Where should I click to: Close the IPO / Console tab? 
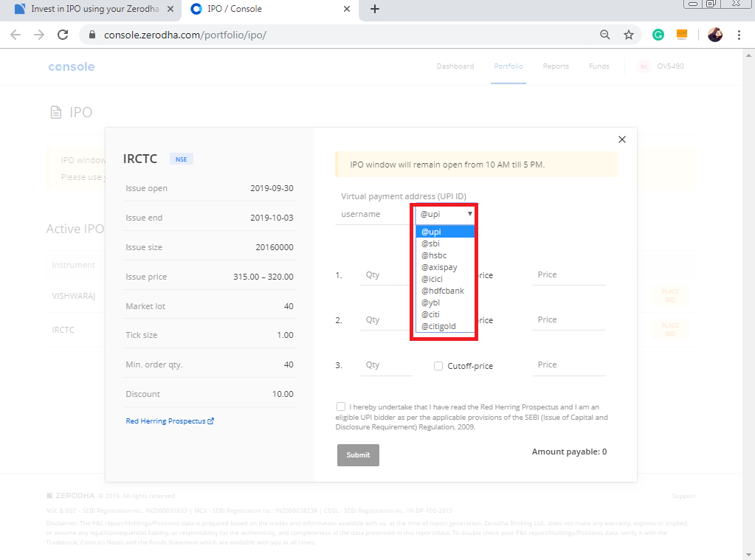click(x=347, y=9)
